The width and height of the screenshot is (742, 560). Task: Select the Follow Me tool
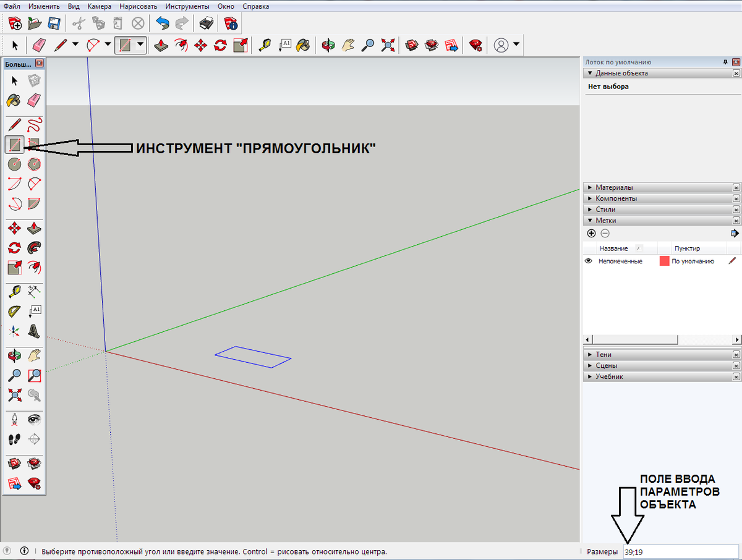tap(34, 248)
